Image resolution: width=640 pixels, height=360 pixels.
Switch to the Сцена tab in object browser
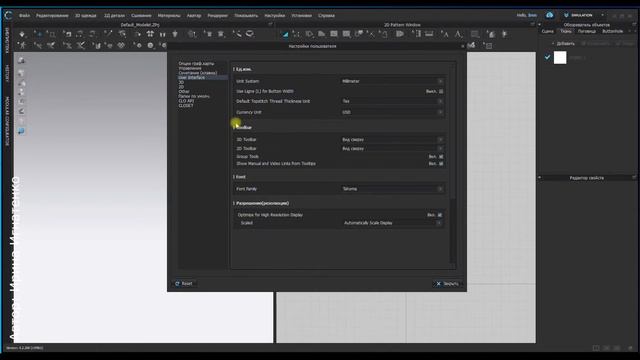[x=547, y=31]
